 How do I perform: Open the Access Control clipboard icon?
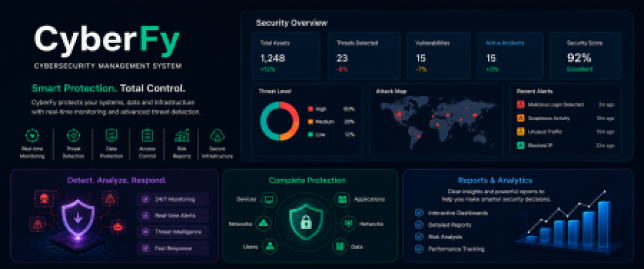click(x=146, y=136)
